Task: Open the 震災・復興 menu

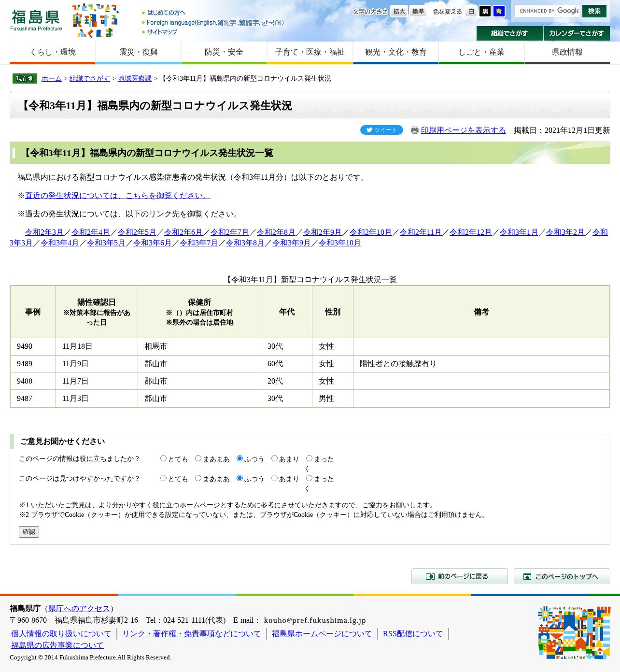Action: [139, 52]
